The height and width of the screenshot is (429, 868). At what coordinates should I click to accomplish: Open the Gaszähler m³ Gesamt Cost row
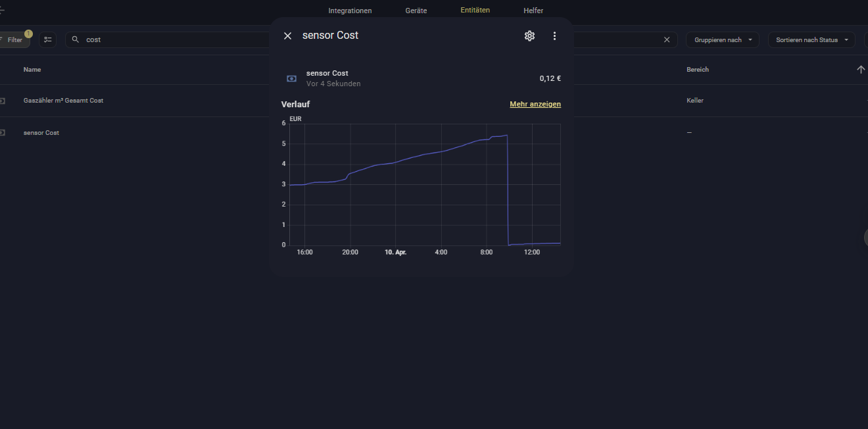click(434, 101)
